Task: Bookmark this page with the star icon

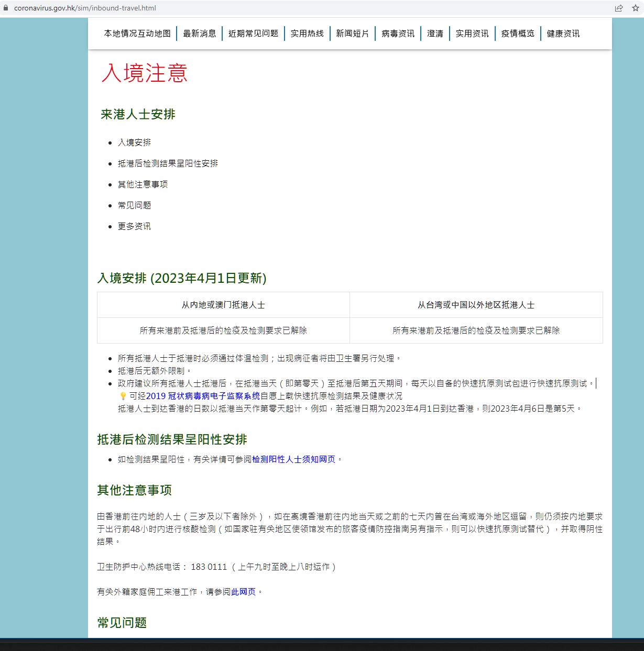Action: [x=635, y=8]
